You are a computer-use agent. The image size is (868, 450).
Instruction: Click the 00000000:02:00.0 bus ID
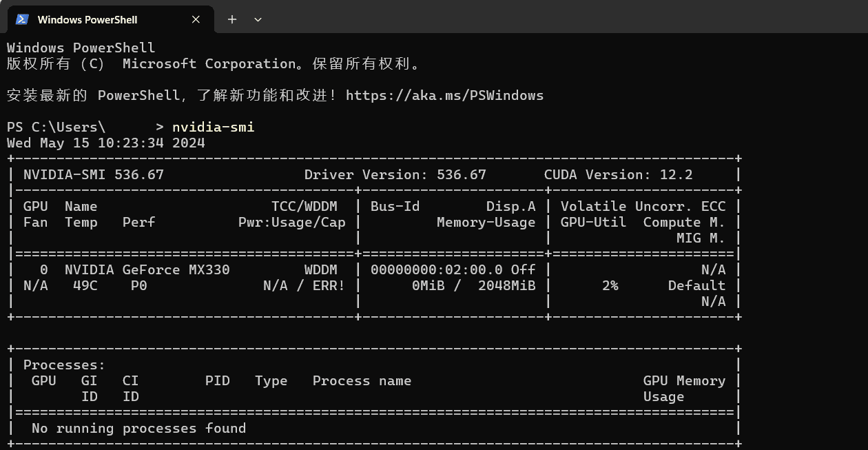(x=436, y=269)
